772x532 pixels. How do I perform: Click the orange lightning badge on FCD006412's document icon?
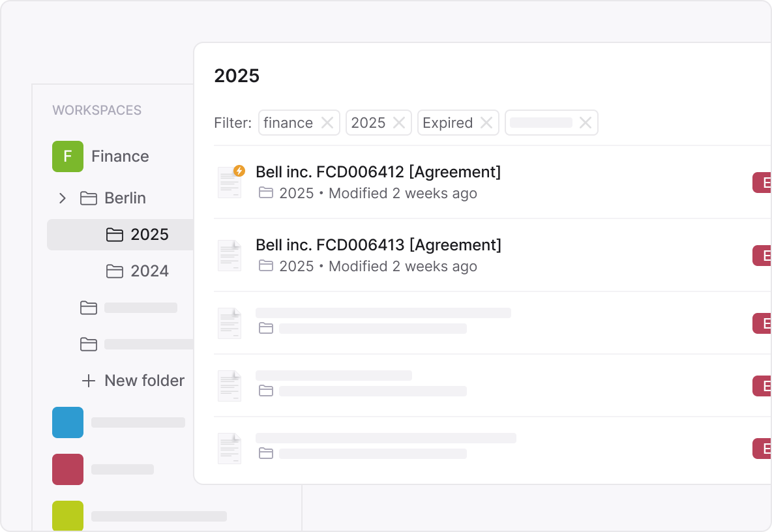point(239,171)
